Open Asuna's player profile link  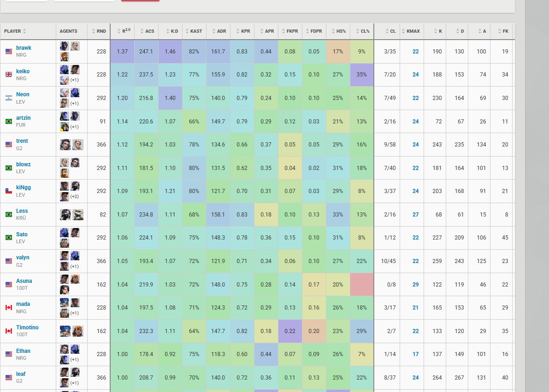click(x=24, y=281)
